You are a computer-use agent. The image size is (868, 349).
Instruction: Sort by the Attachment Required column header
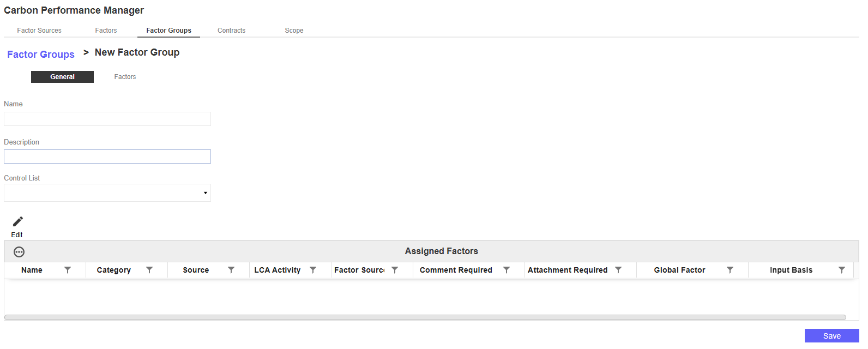(x=568, y=270)
